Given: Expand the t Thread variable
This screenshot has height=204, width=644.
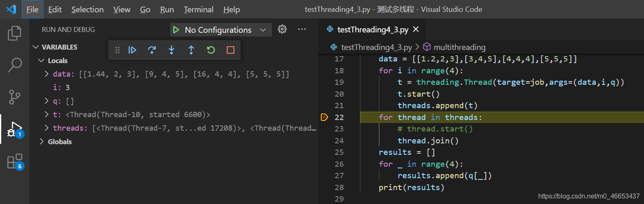Looking at the screenshot, I should click(x=47, y=115).
